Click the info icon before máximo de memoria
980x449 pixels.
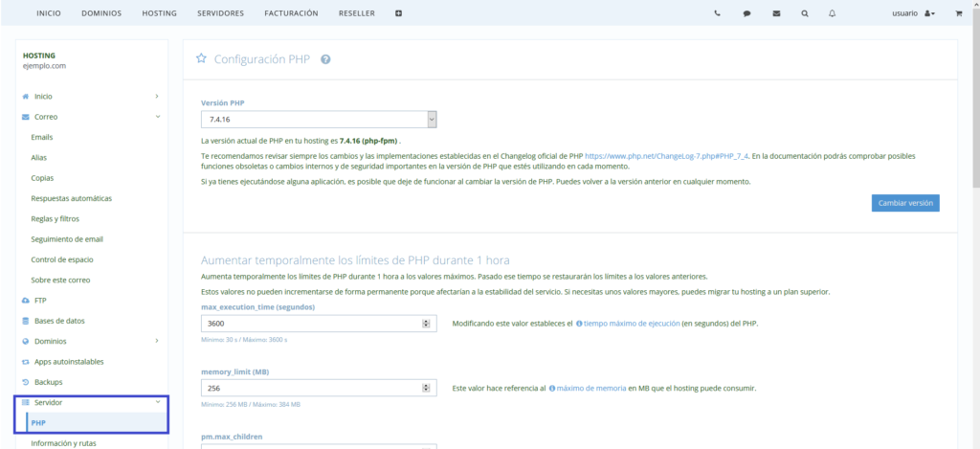(x=552, y=389)
